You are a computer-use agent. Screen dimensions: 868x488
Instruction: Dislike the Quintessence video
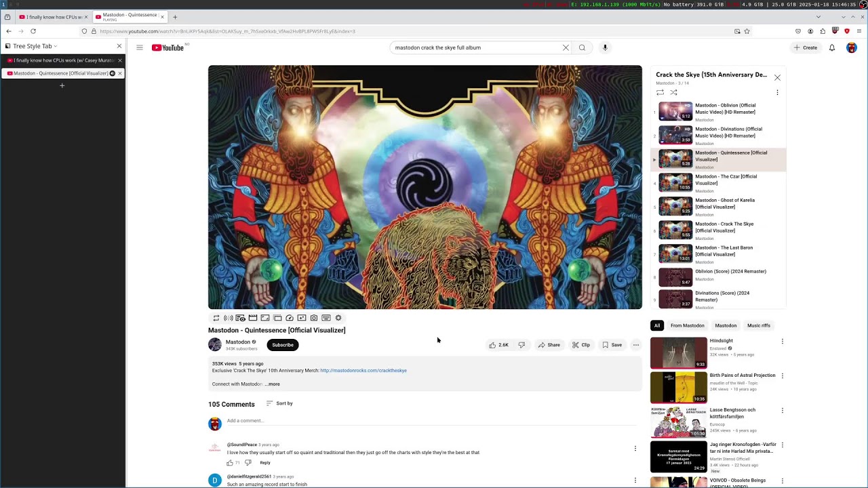point(521,345)
